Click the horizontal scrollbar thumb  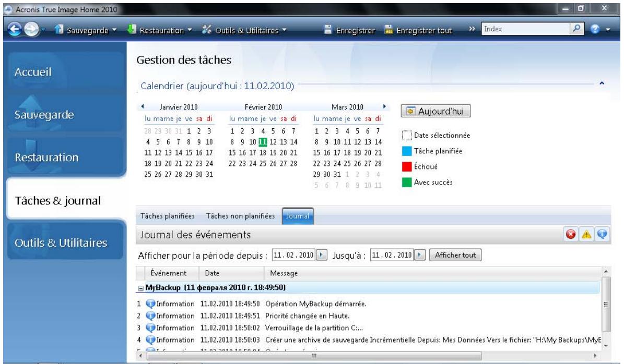(x=314, y=356)
